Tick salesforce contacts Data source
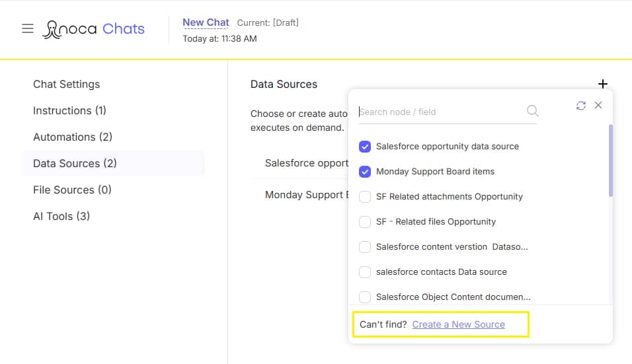The image size is (632, 364). [x=365, y=272]
